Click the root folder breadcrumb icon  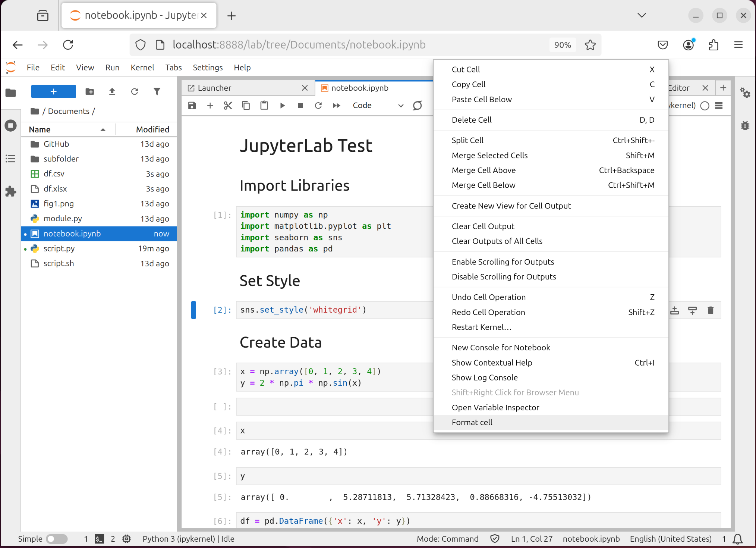pos(35,111)
